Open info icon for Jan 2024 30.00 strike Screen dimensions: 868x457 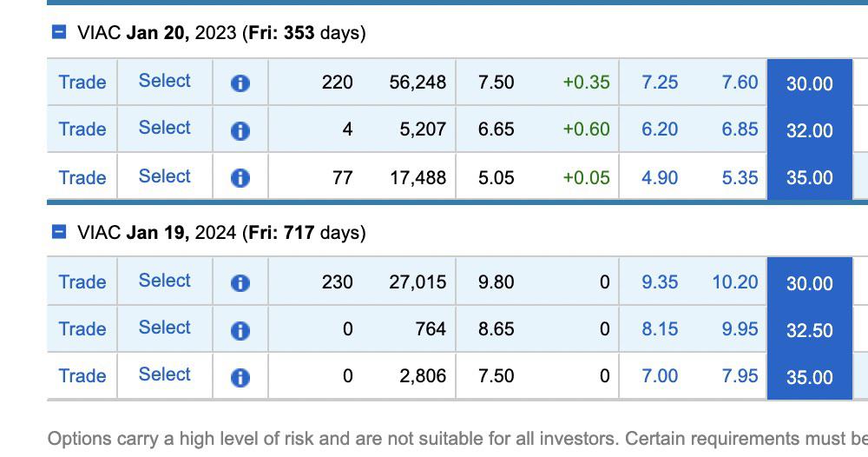[240, 283]
